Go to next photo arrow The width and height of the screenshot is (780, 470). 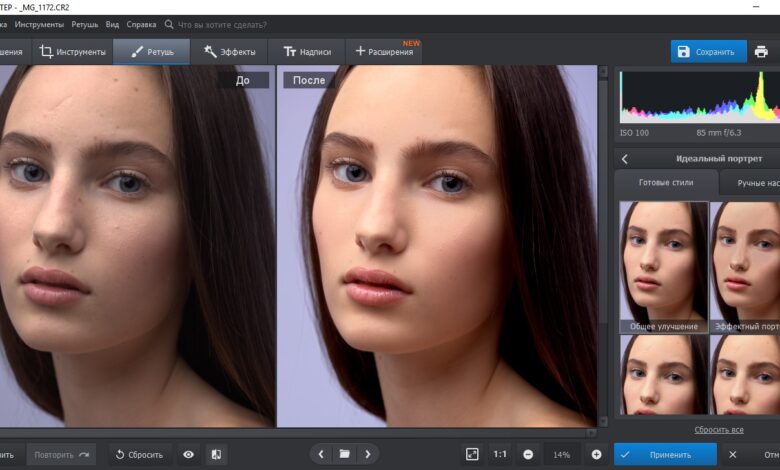[x=368, y=454]
